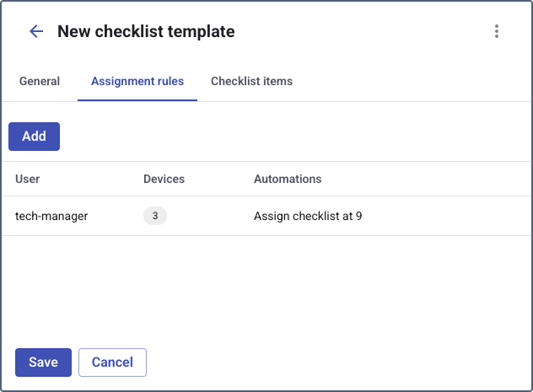Image resolution: width=533 pixels, height=392 pixels.
Task: Click the 'Assign checklist at 9' automation text
Action: (308, 216)
